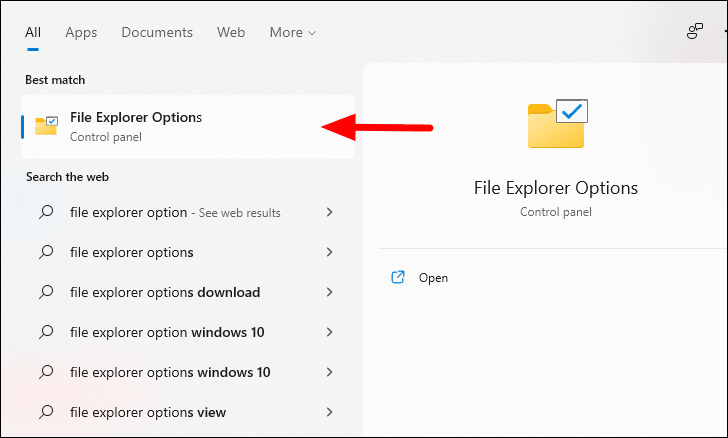Switch to the Documents tab
This screenshot has width=728, height=438.
point(157,33)
